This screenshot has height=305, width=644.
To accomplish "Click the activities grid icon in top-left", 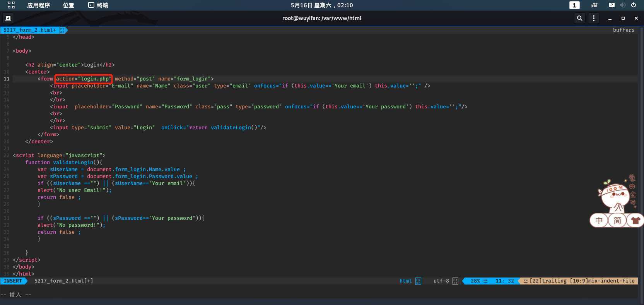I will [x=11, y=5].
